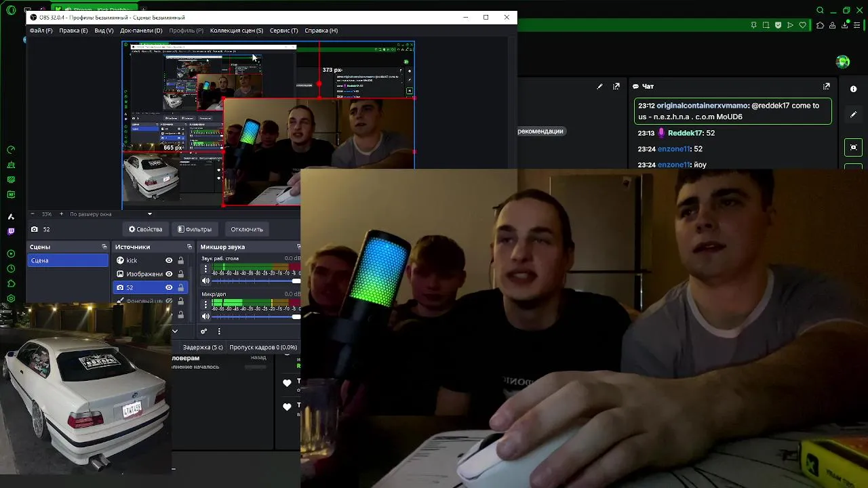This screenshot has width=868, height=488.
Task: Click the Свойства properties button
Action: 145,229
